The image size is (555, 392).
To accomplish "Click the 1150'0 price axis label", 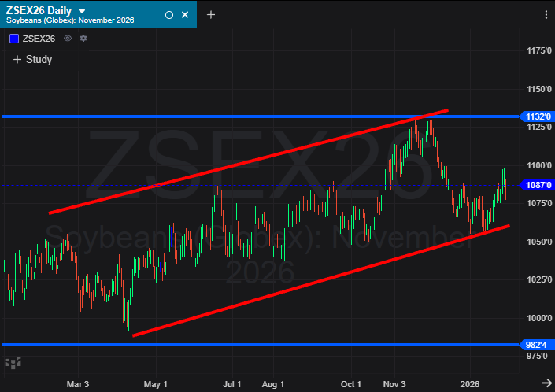I will point(539,89).
